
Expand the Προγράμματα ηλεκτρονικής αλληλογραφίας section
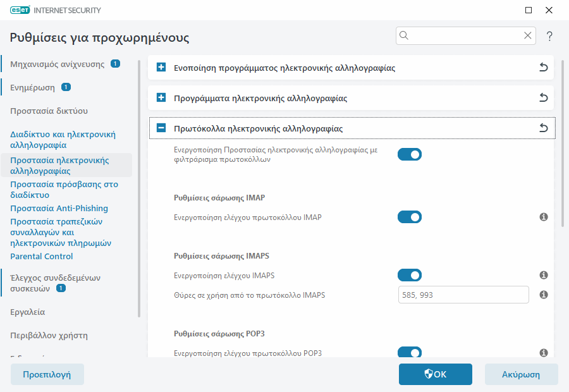(160, 98)
